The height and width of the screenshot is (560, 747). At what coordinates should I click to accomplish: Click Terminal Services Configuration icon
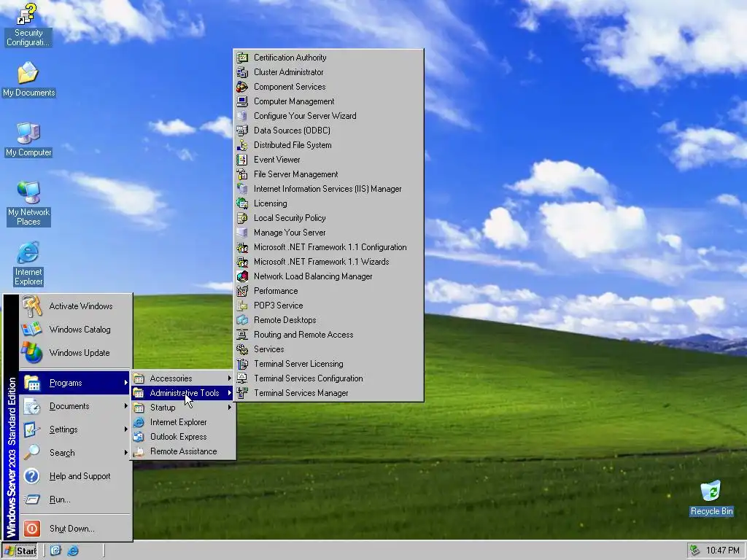click(x=242, y=378)
